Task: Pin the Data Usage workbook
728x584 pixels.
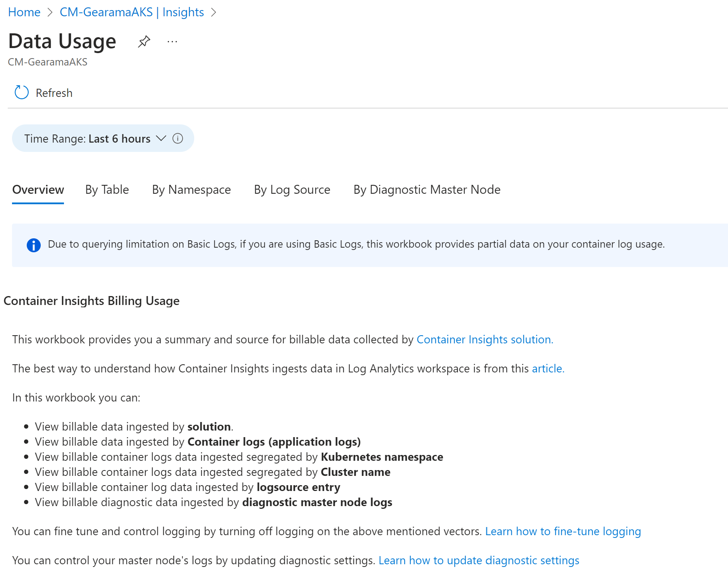Action: coord(144,41)
